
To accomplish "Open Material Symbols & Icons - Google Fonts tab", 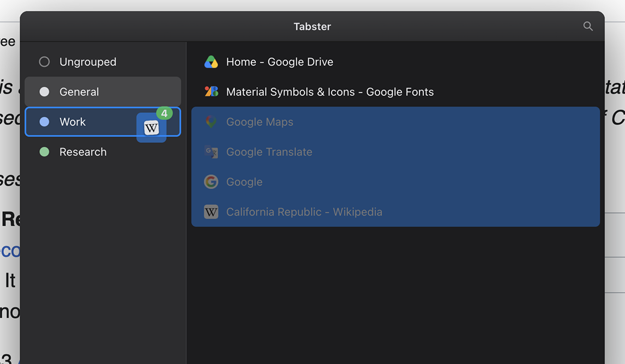I will pyautogui.click(x=395, y=92).
